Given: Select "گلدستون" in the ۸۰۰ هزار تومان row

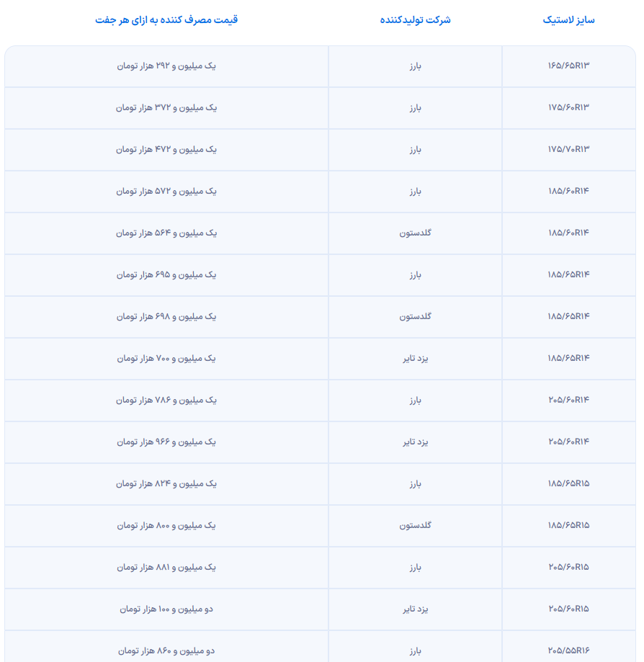Looking at the screenshot, I should click(x=415, y=526).
